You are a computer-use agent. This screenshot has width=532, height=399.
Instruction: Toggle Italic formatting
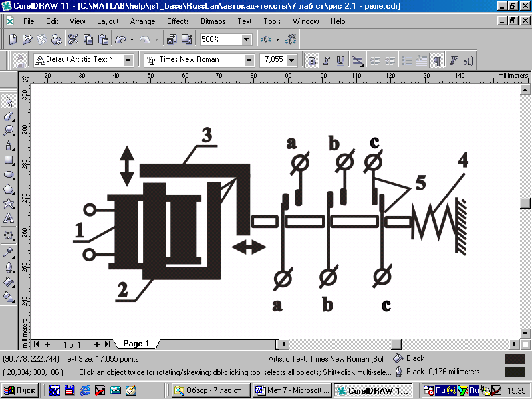pyautogui.click(x=327, y=61)
